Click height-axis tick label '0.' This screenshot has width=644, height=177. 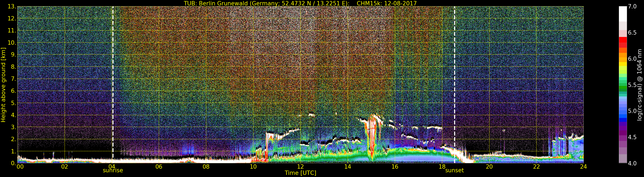tap(14, 163)
